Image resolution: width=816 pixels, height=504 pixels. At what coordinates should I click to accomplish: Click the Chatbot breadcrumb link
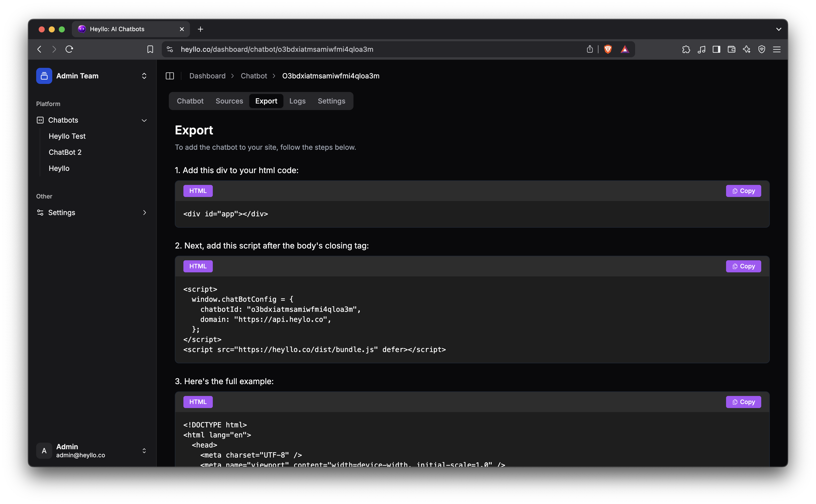(x=254, y=76)
